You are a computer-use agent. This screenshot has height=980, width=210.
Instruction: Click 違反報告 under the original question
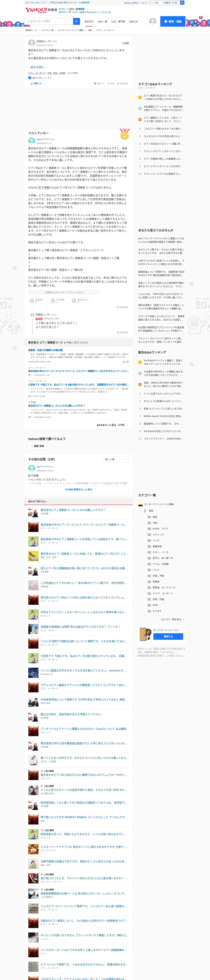point(123,83)
